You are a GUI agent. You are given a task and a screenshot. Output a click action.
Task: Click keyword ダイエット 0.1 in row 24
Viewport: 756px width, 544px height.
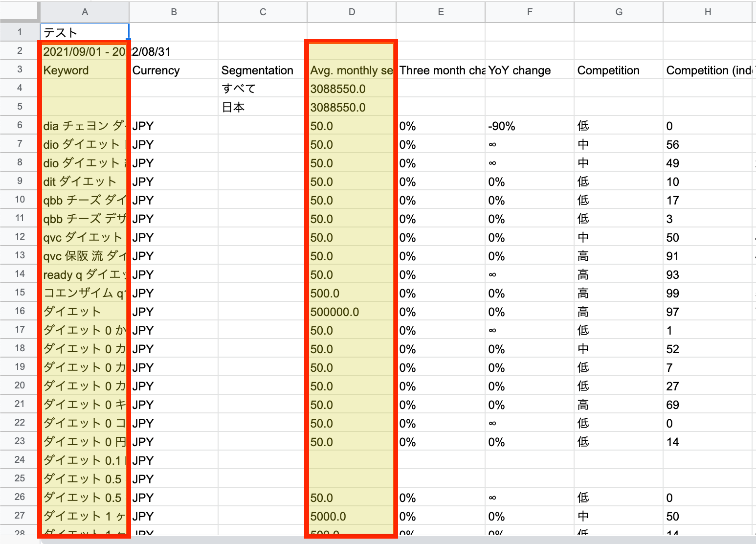[85, 460]
